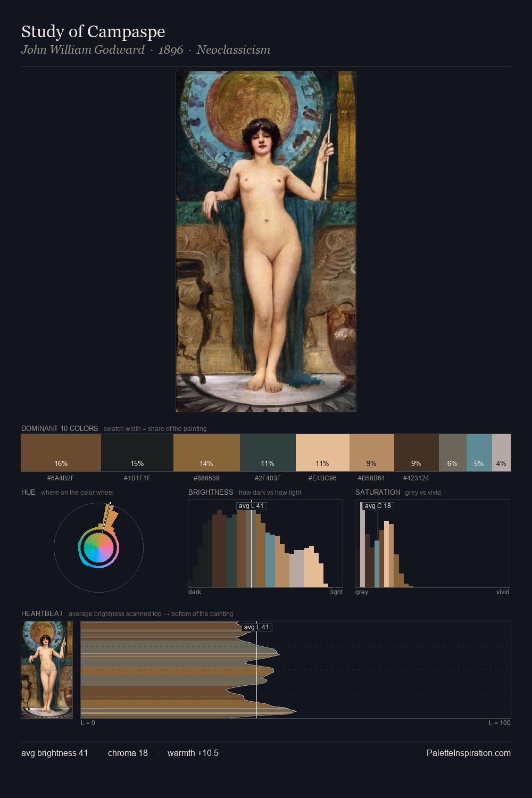Viewport: 532px width, 798px height.
Task: Click the Neoclassicism style label
Action: (234, 50)
